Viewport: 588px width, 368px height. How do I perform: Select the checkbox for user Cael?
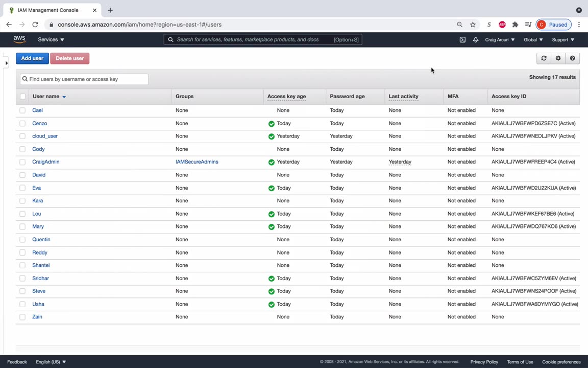22,110
